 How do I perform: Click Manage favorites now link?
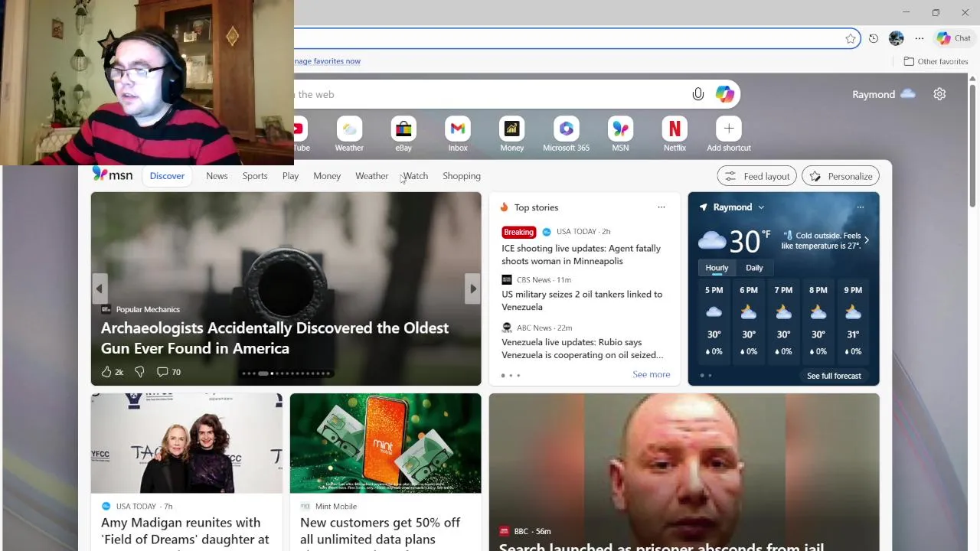pyautogui.click(x=327, y=61)
